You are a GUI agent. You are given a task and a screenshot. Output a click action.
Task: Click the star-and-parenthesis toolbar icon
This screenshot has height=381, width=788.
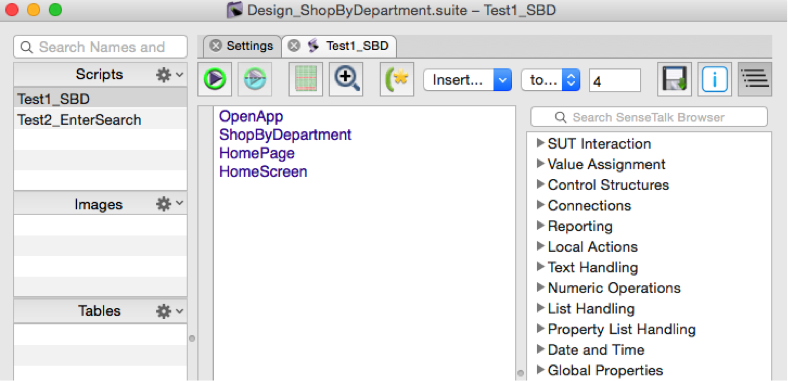397,79
